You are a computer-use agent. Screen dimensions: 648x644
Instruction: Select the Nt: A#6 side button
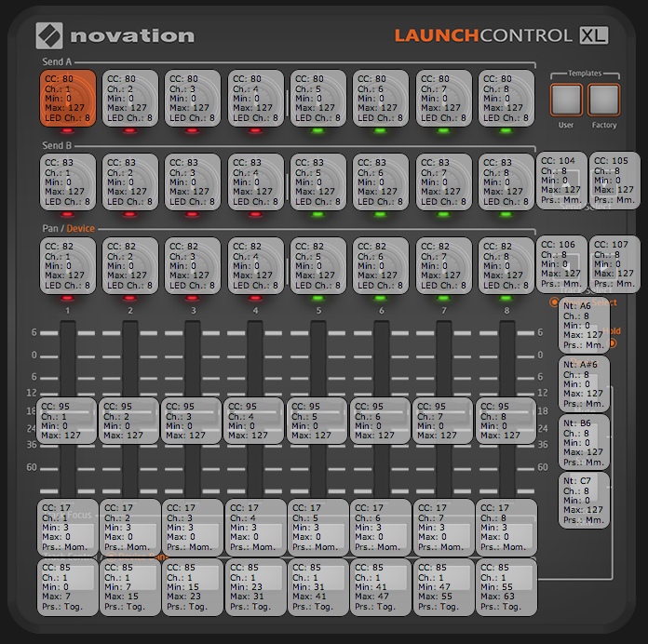coord(584,383)
